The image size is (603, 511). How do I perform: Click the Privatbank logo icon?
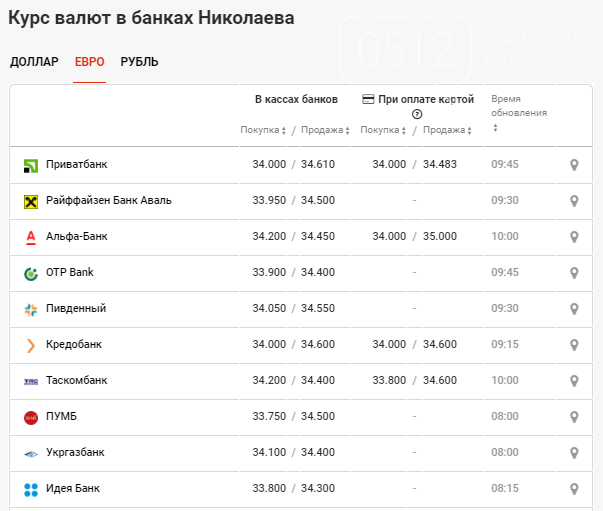click(30, 165)
